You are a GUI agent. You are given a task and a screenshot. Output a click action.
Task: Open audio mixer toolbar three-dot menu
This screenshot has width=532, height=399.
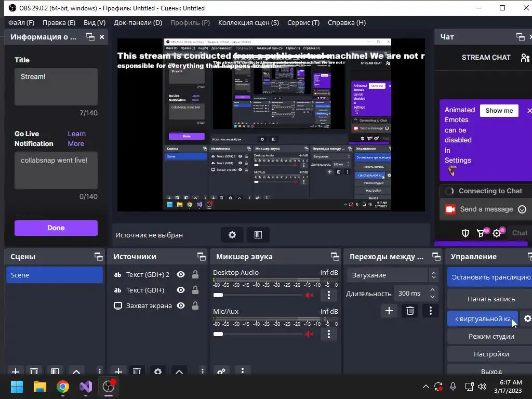click(x=242, y=370)
